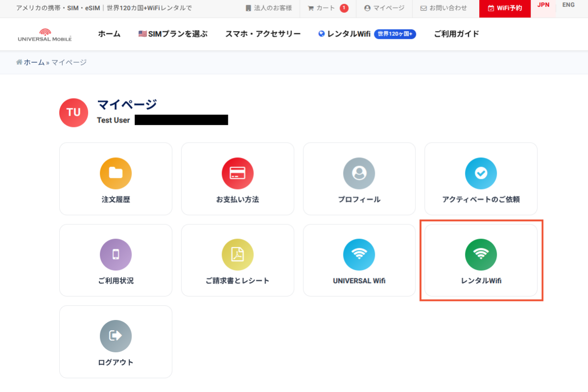Viewport: 588px width, 392px height.
Task: Click the お支払い方法 card label
Action: tap(238, 199)
